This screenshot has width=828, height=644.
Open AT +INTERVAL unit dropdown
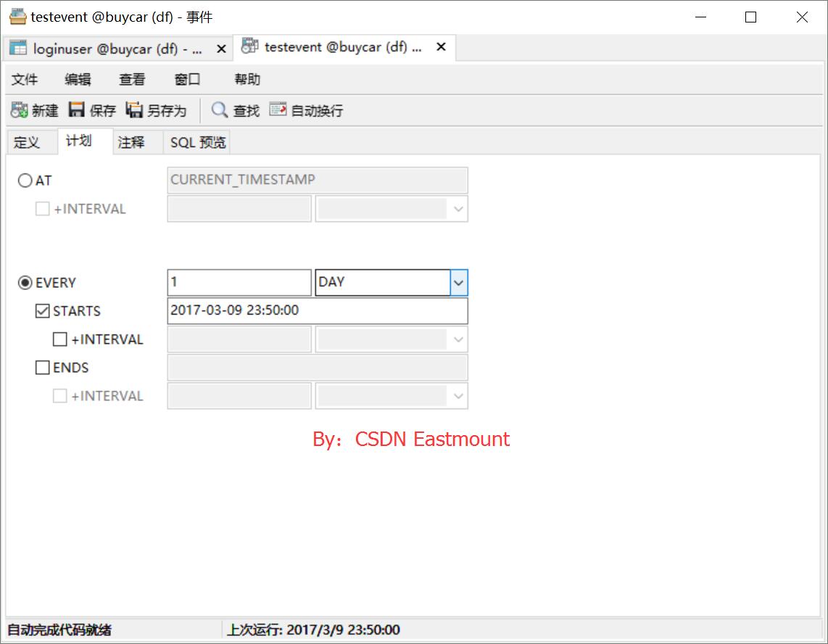(x=458, y=209)
